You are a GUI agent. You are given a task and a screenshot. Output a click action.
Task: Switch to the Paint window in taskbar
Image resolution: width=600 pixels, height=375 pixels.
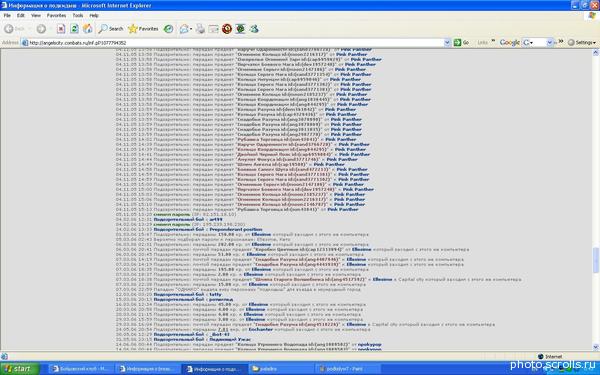tap(348, 369)
